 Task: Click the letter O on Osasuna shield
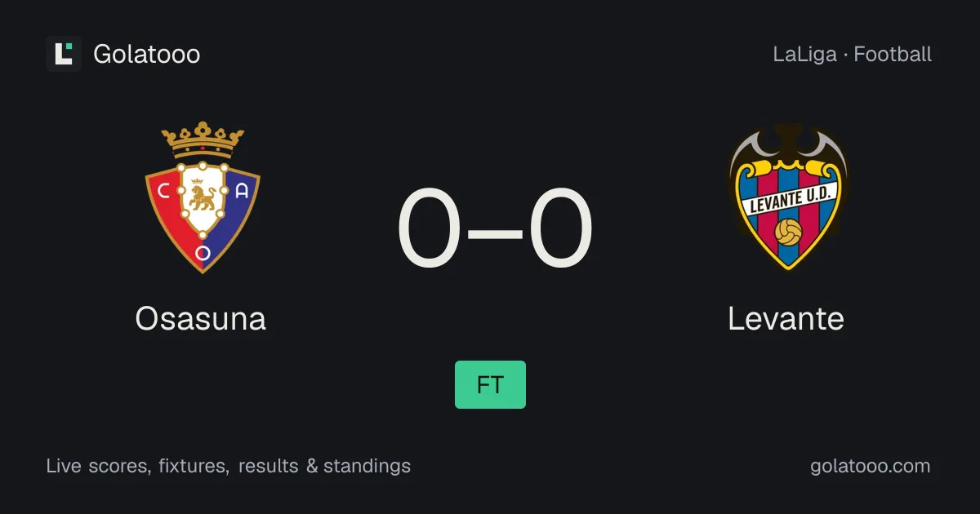203,253
